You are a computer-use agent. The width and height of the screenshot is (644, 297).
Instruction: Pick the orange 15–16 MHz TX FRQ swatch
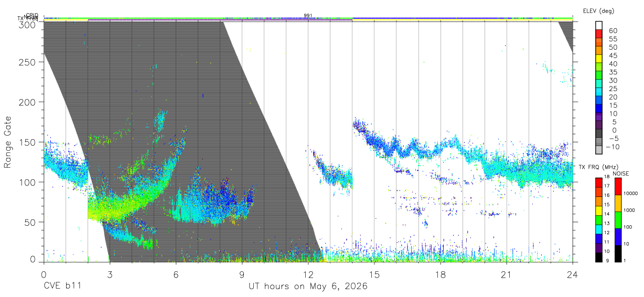(x=599, y=201)
